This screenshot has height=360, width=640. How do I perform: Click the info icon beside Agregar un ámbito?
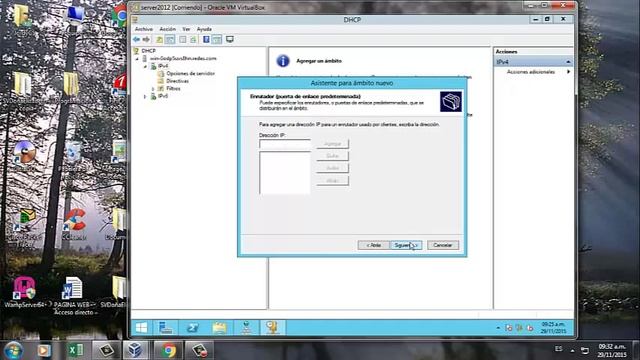tap(283, 61)
